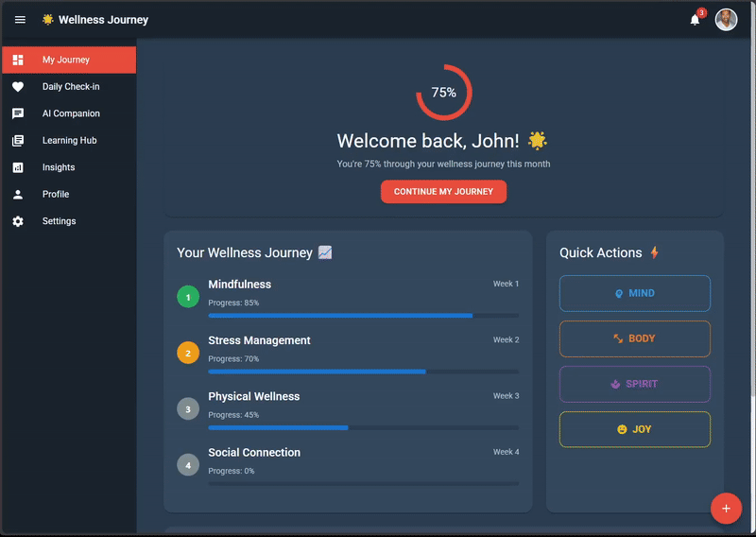
Task: Open the notifications bell
Action: pyautogui.click(x=695, y=20)
